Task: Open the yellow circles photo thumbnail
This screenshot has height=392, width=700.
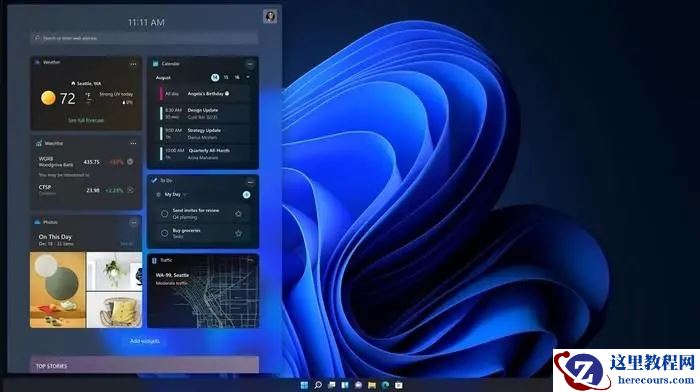Action: (x=58, y=290)
